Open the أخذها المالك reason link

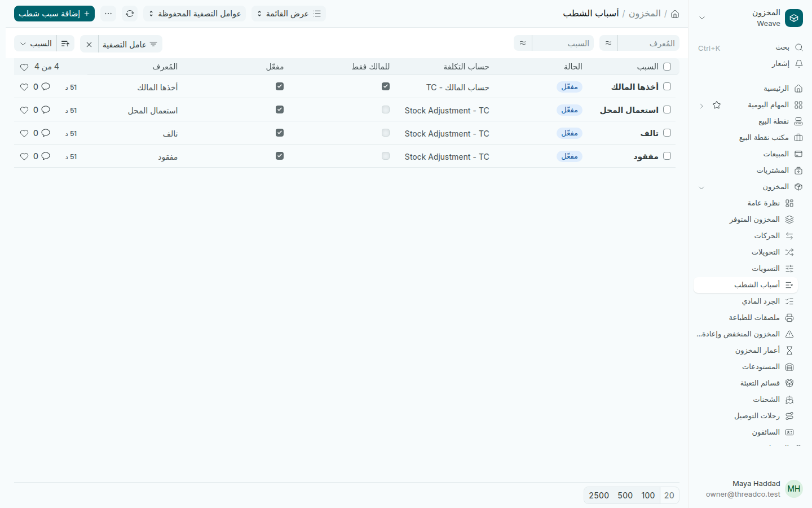click(x=635, y=87)
